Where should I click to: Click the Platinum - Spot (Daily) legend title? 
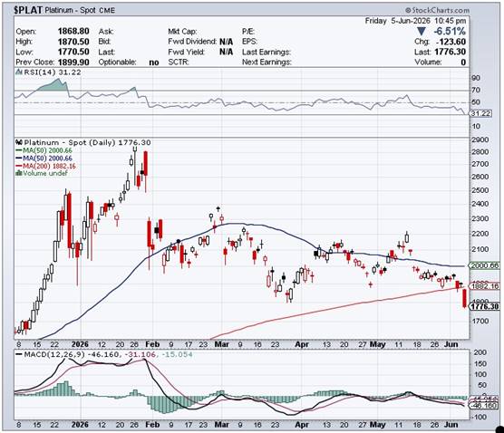coord(87,142)
